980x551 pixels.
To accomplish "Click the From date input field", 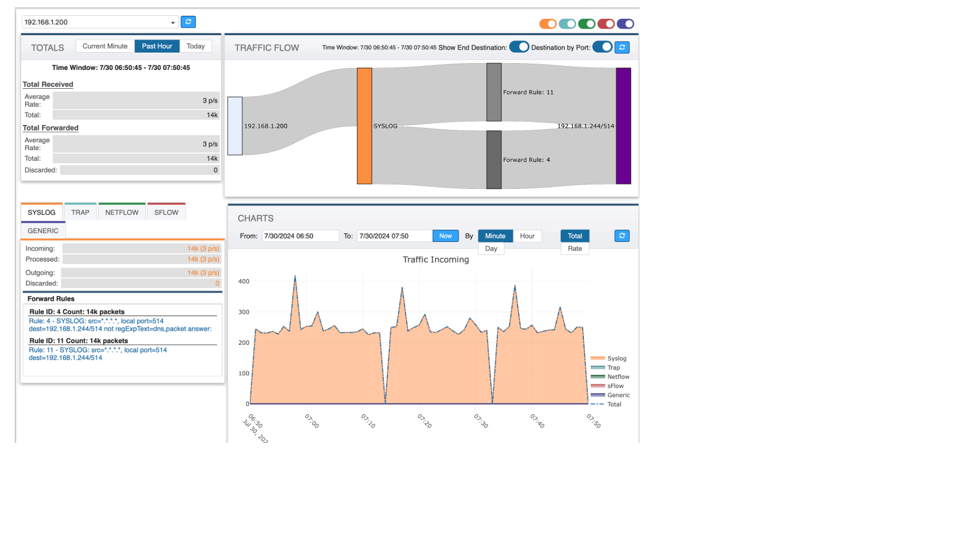I will click(300, 236).
